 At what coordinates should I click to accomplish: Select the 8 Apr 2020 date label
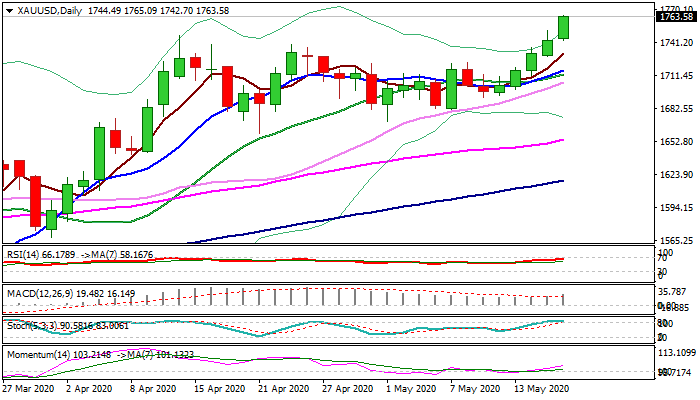(x=156, y=387)
